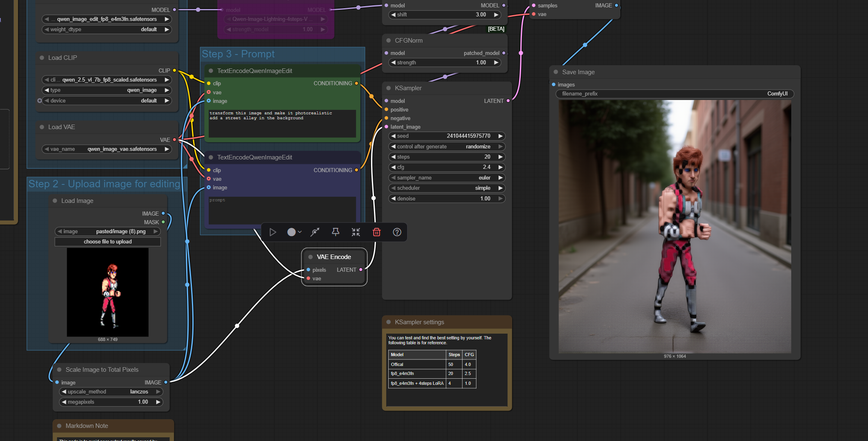Viewport: 868px width, 441px height.
Task: Click the empty negative prompt text box
Action: coord(282,210)
